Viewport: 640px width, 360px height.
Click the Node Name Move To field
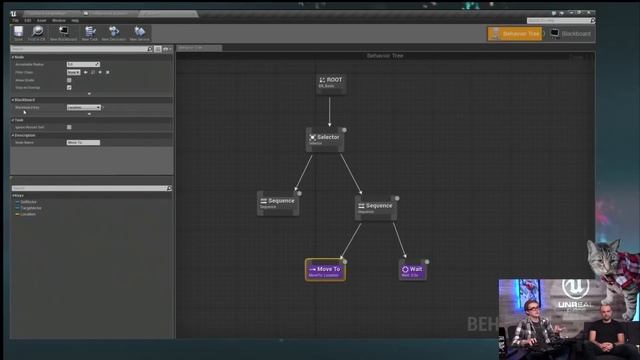coord(83,143)
